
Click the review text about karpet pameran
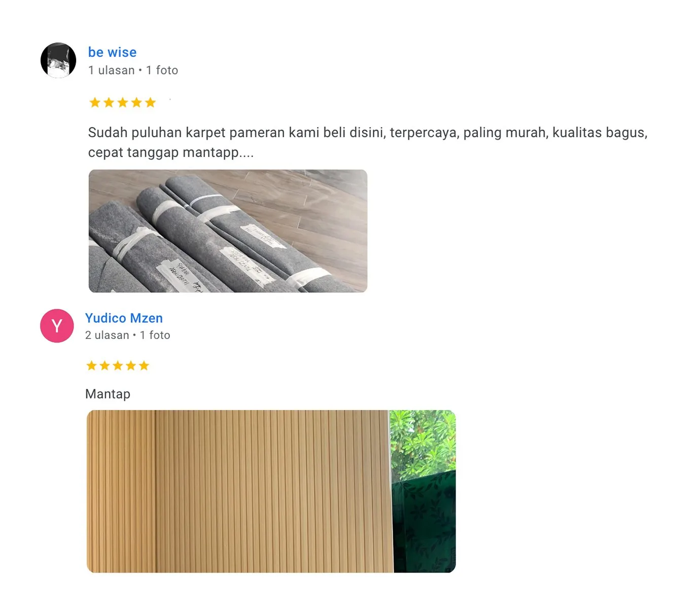tap(368, 142)
